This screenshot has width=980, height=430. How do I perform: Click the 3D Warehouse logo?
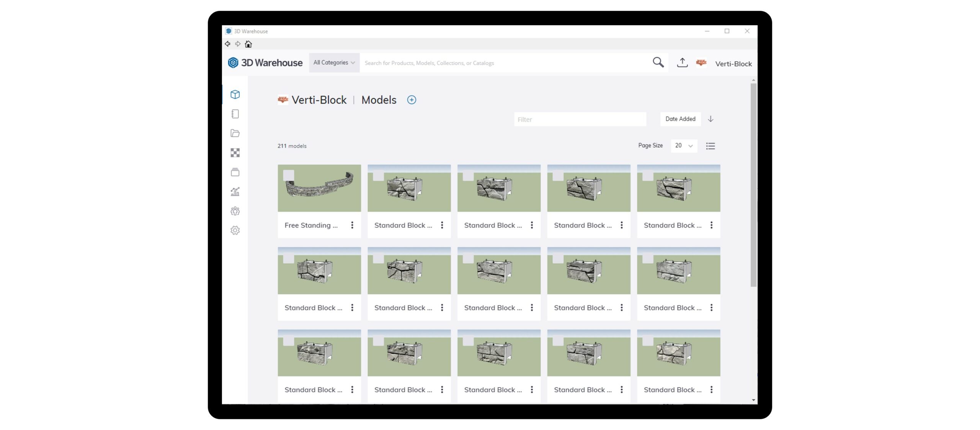tap(265, 62)
